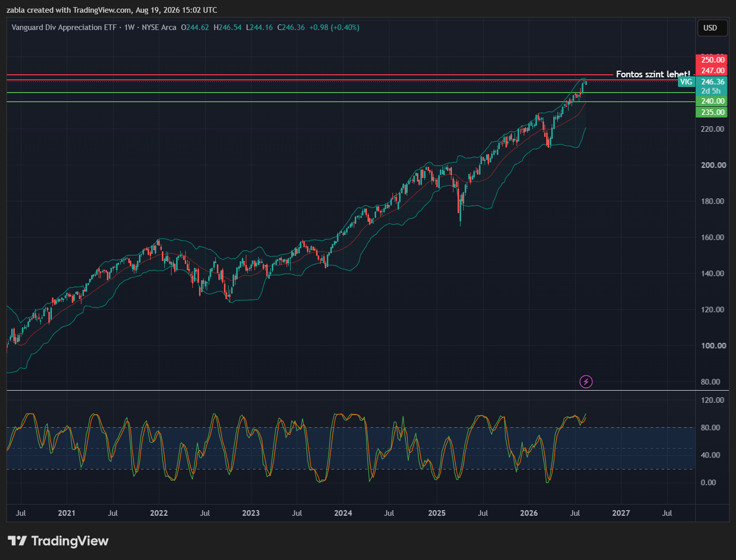Click 140.00 on the price axis
The image size is (736, 560).
coord(713,274)
